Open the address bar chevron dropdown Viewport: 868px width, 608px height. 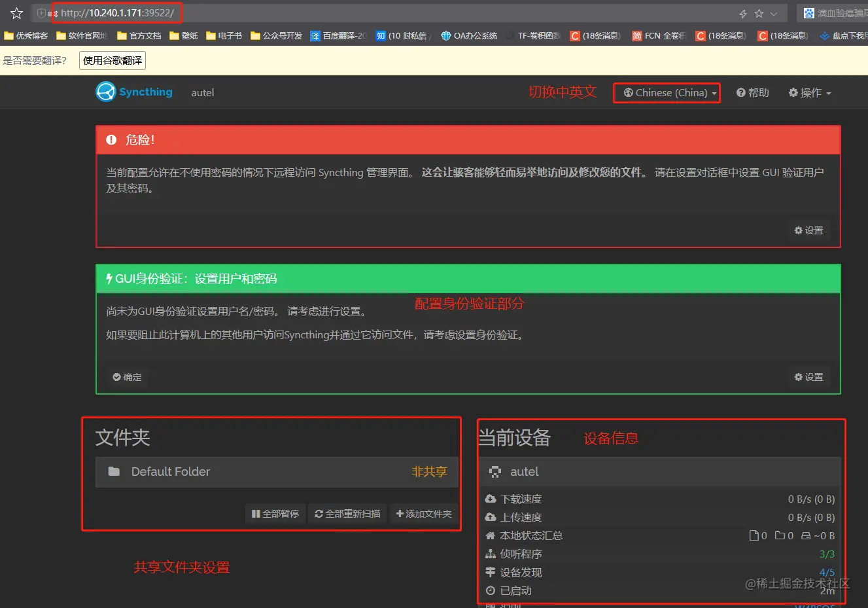click(x=774, y=14)
